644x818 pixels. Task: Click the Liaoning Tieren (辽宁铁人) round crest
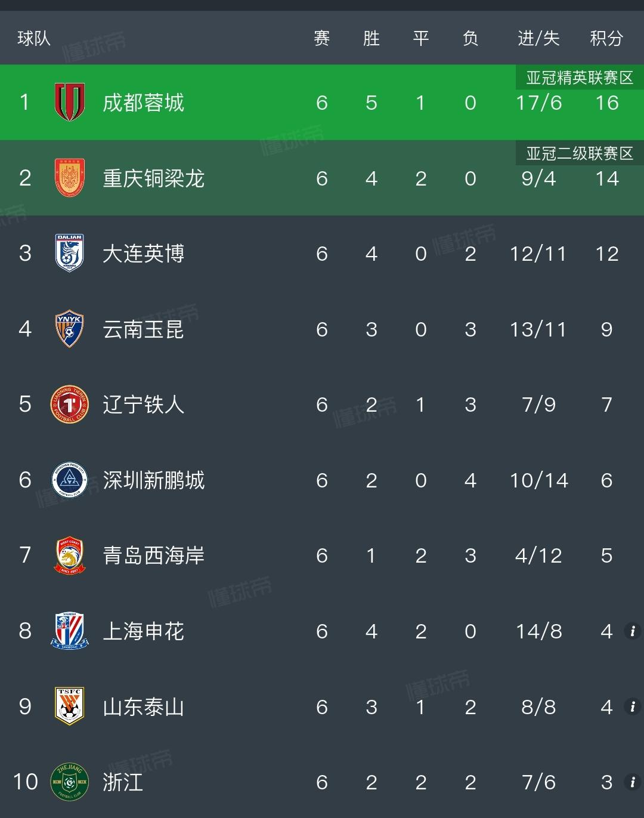(x=70, y=405)
